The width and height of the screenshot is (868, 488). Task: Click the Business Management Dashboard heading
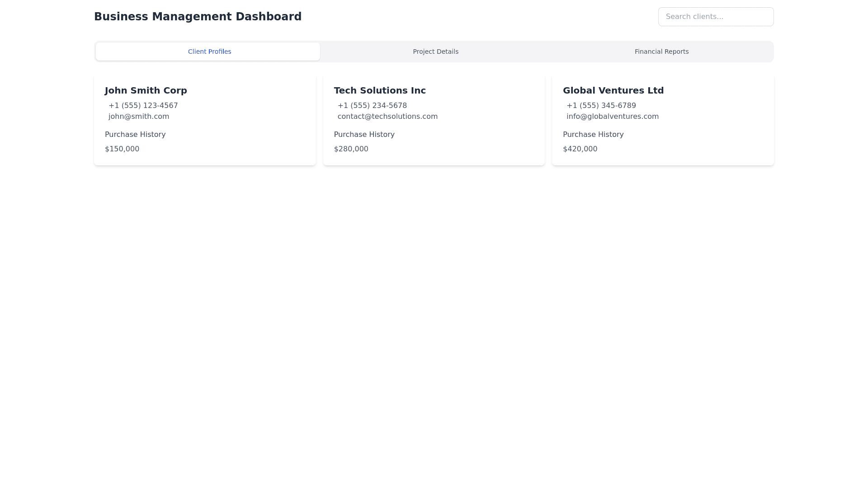point(198,17)
